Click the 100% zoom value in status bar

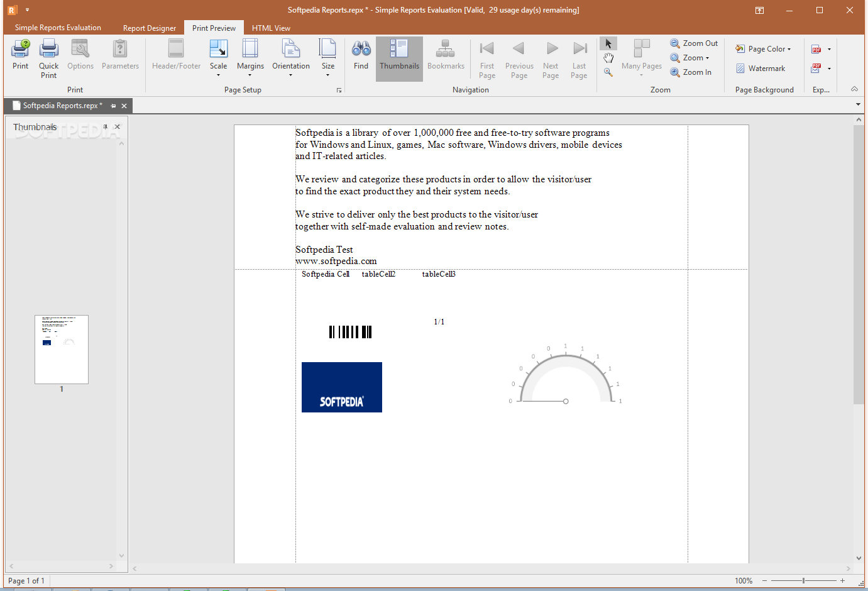(744, 580)
